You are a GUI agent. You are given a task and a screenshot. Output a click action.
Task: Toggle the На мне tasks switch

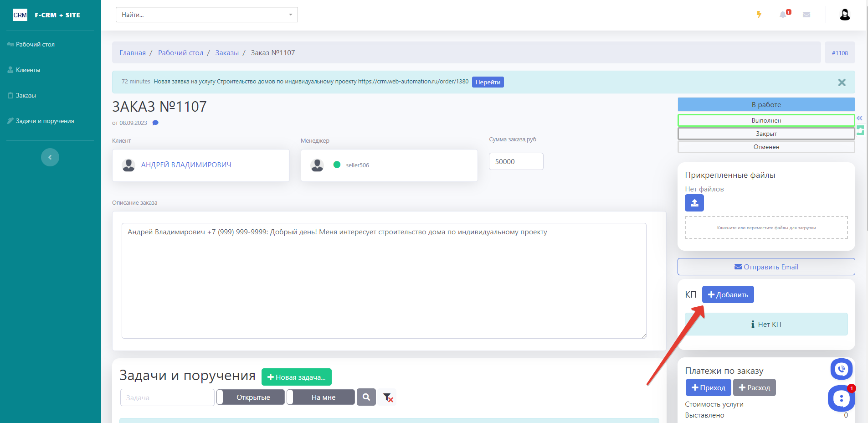[321, 397]
